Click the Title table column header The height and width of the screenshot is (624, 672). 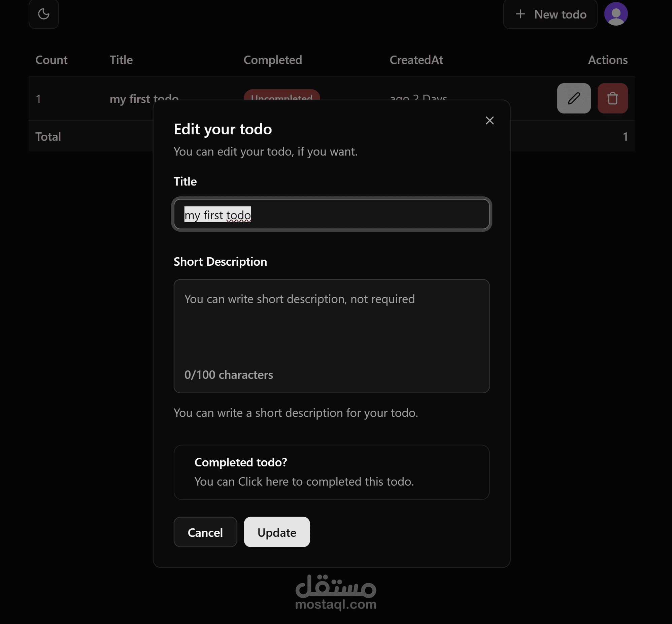tap(121, 60)
